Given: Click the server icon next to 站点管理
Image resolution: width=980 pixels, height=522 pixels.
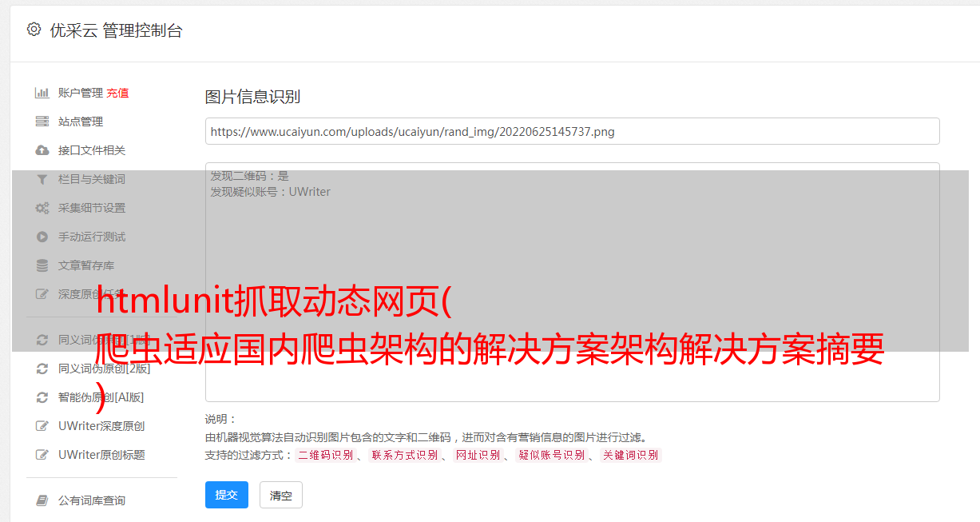Looking at the screenshot, I should pos(42,122).
